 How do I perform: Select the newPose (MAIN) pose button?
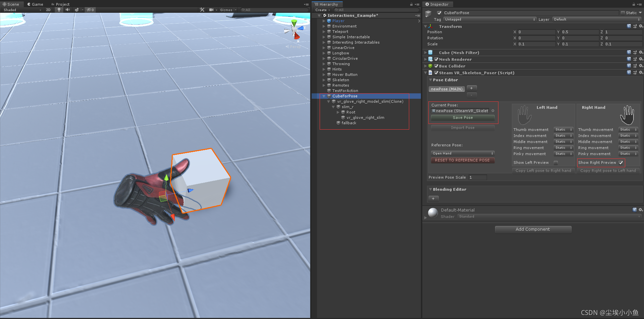(x=447, y=89)
